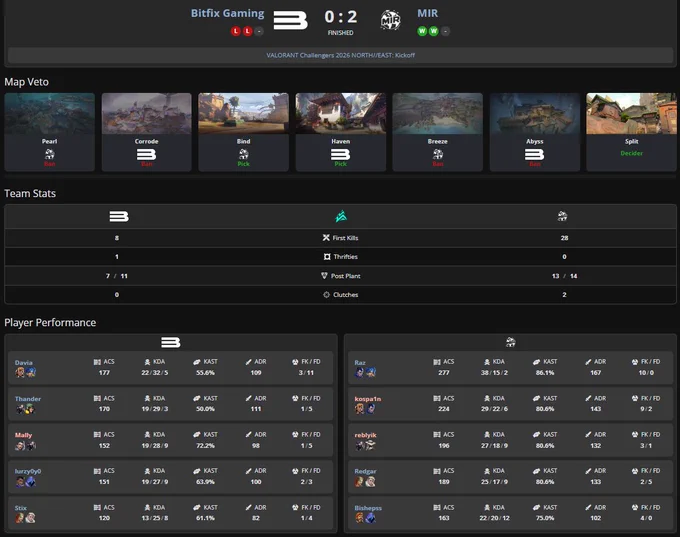Viewport: 680px width, 537px height.
Task: Click the Bitfix logo on the Haven card
Action: [340, 154]
